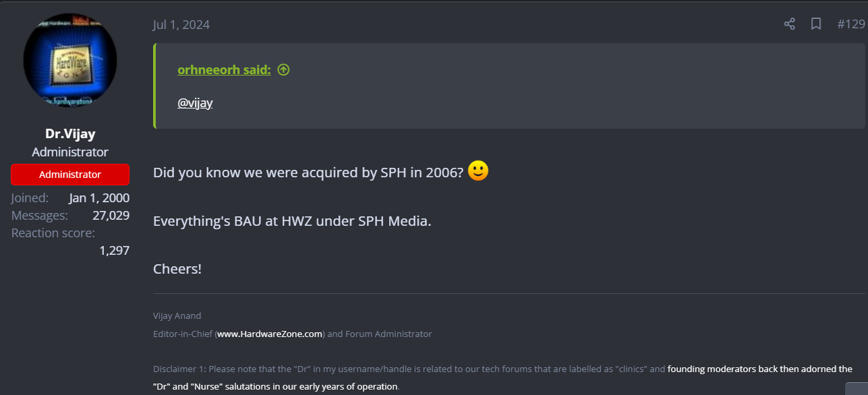
Task: Click the 27,029 messages count
Action: 111,216
